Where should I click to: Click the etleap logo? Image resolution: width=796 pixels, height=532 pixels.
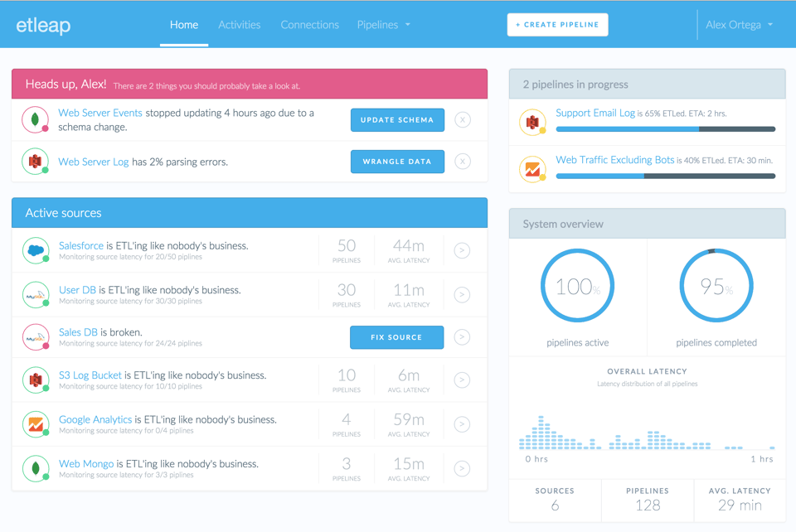[x=42, y=24]
